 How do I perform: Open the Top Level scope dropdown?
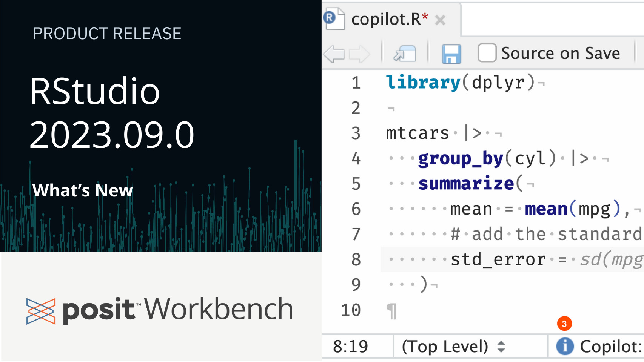pyautogui.click(x=445, y=346)
